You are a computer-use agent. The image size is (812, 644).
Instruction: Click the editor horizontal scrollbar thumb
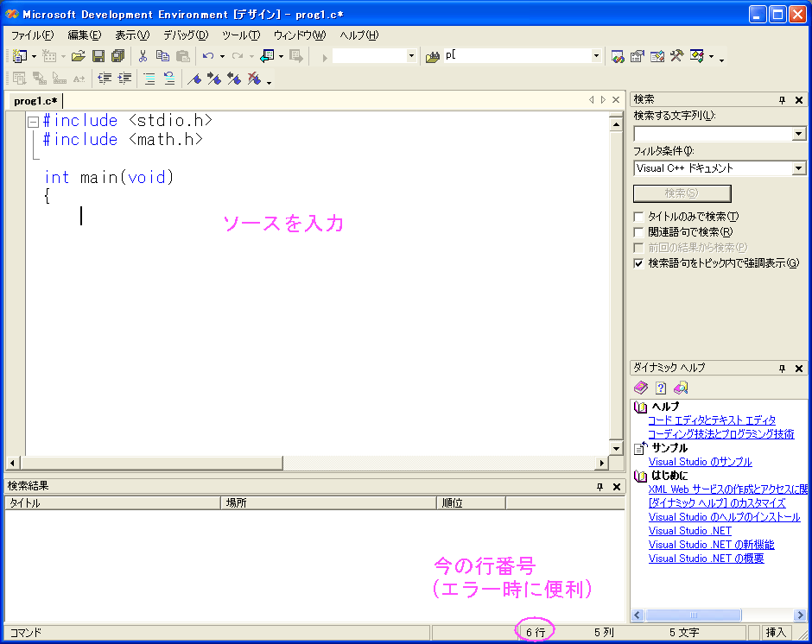click(152, 463)
